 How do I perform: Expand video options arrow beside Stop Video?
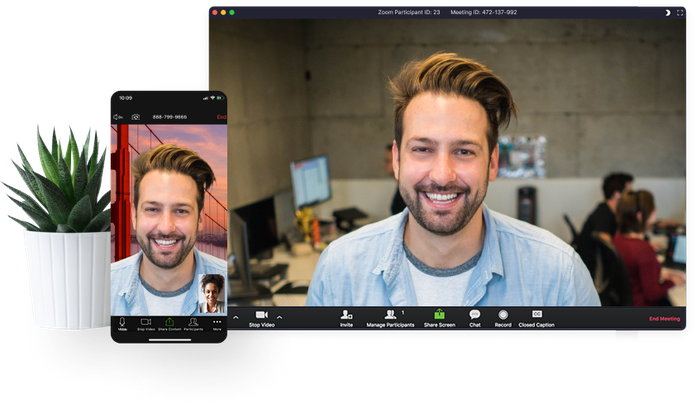tap(279, 317)
